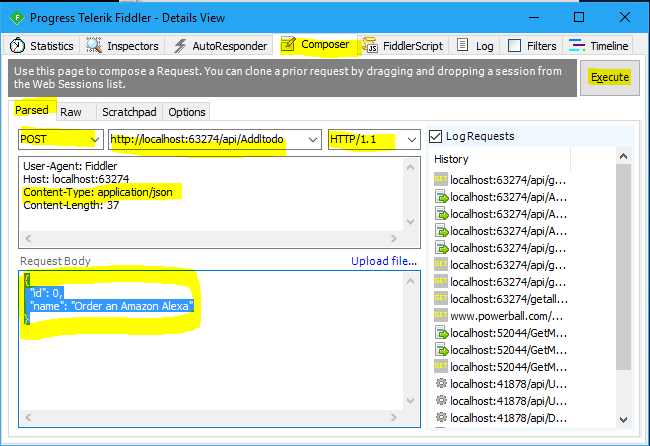Click the POST arrow icon beside first localhost:52044/GetM…
The image size is (650, 446).
tap(442, 333)
